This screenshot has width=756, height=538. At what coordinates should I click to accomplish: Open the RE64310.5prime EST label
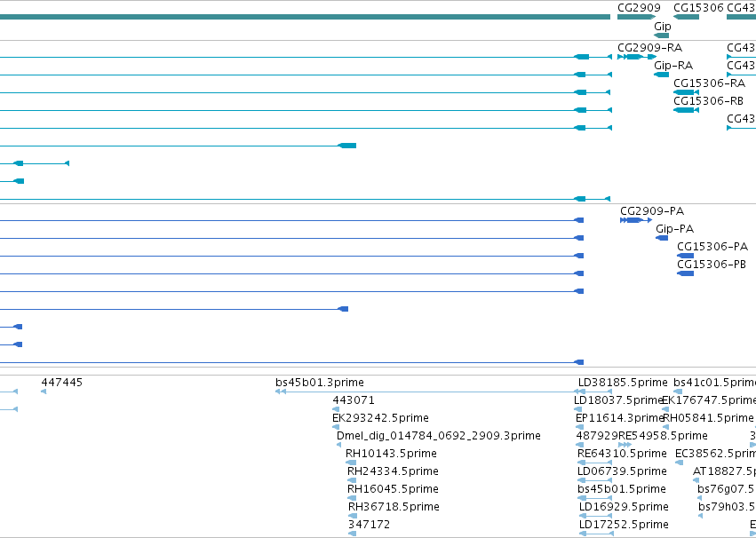pyautogui.click(x=622, y=454)
